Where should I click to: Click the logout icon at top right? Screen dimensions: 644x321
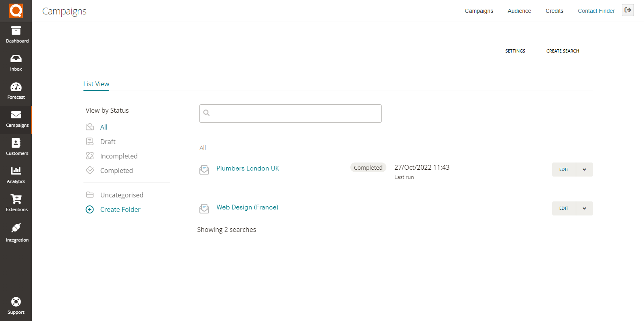click(x=628, y=10)
